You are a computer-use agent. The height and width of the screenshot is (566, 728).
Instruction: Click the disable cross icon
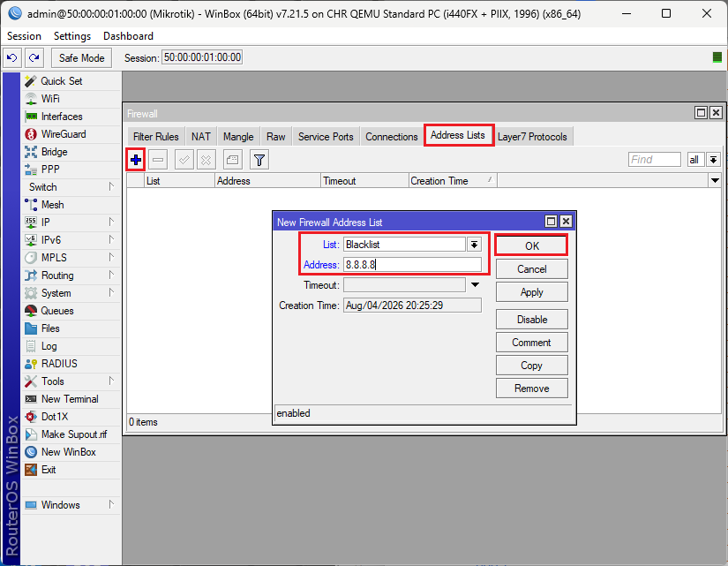206,160
